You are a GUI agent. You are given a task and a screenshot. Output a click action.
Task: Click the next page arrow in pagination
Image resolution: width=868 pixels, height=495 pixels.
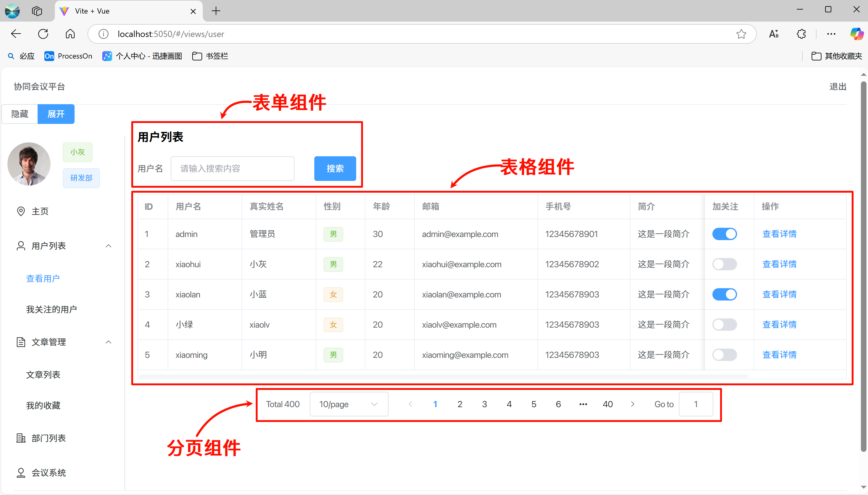(x=632, y=404)
